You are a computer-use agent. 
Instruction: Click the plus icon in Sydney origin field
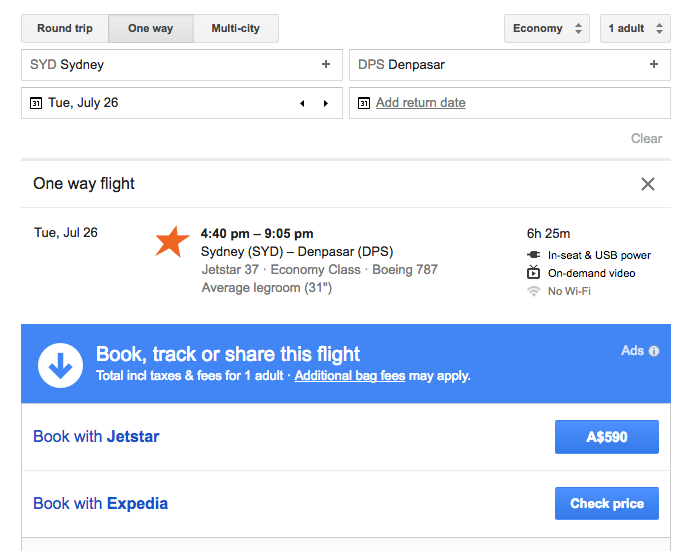click(326, 64)
